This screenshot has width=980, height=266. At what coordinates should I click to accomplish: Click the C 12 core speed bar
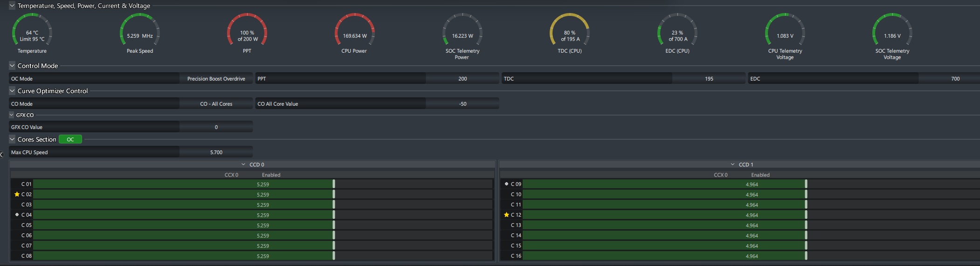tap(751, 215)
